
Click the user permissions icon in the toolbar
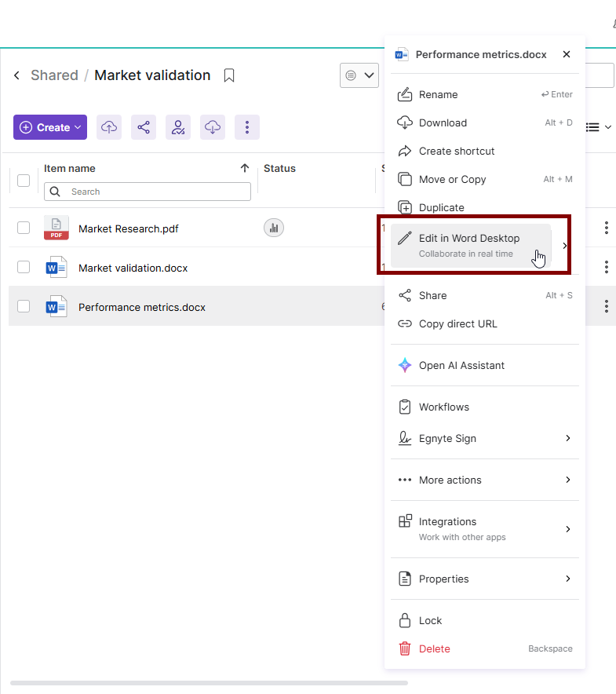tap(178, 127)
